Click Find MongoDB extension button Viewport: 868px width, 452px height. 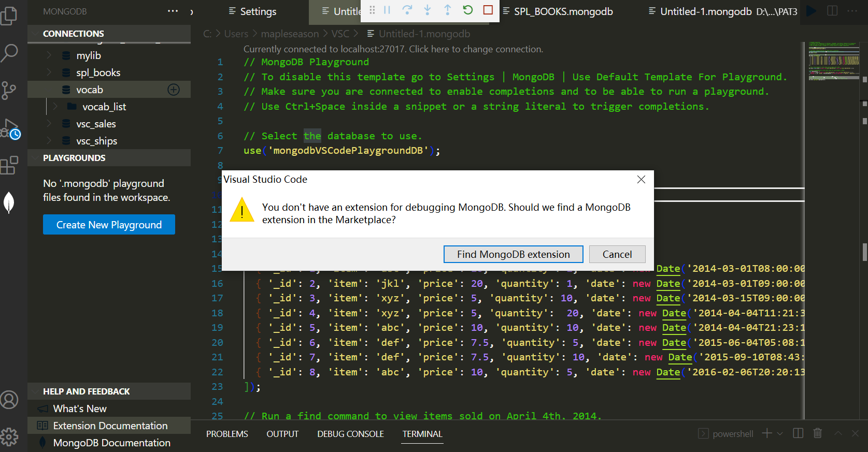click(513, 254)
